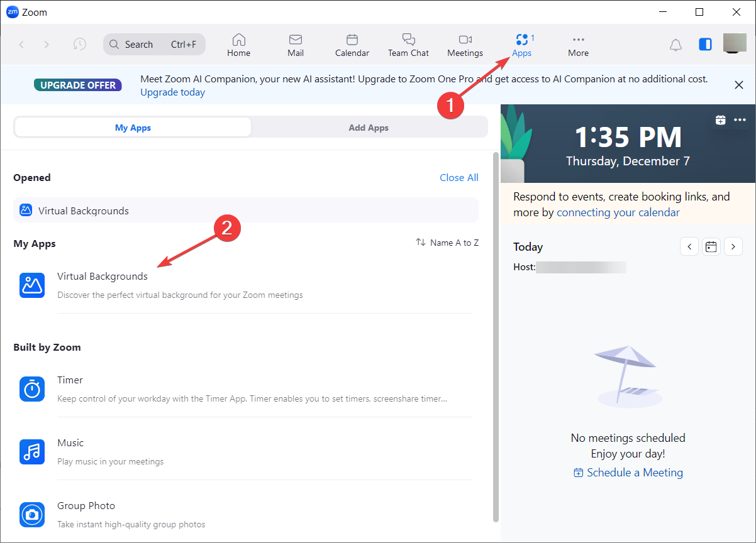Viewport: 756px width, 543px height.
Task: Open Team Chat
Action: 409,45
